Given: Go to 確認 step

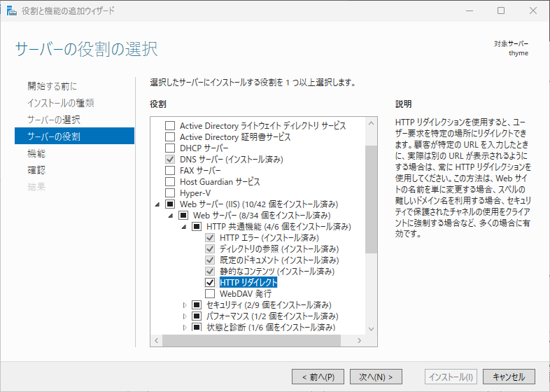Looking at the screenshot, I should pos(36,170).
